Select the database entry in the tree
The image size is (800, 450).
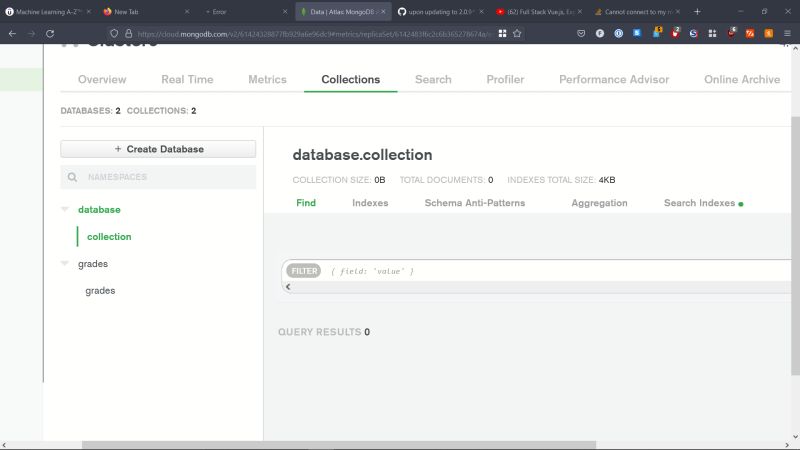[99, 210]
